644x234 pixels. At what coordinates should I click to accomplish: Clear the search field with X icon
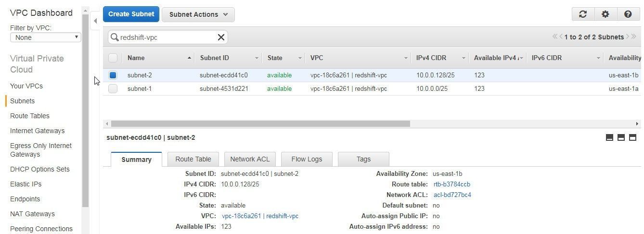pos(221,37)
